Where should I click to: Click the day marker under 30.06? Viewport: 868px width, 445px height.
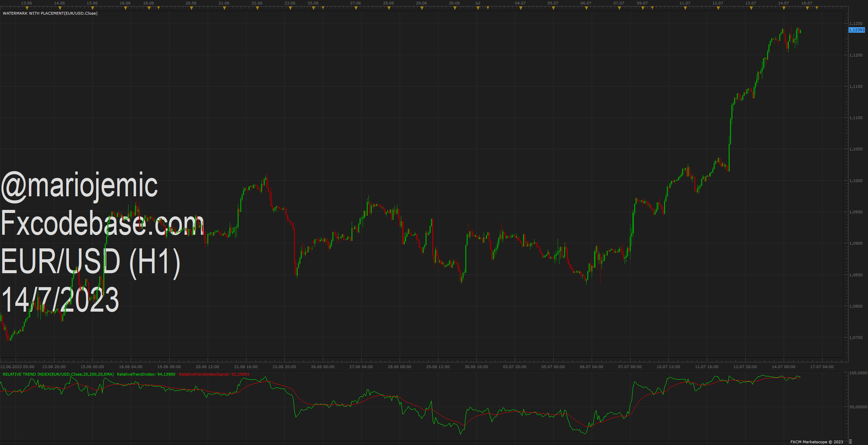point(455,8)
